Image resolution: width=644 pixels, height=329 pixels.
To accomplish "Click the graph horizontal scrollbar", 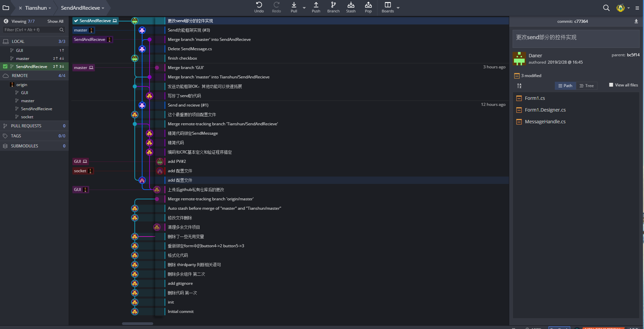I will [137, 324].
